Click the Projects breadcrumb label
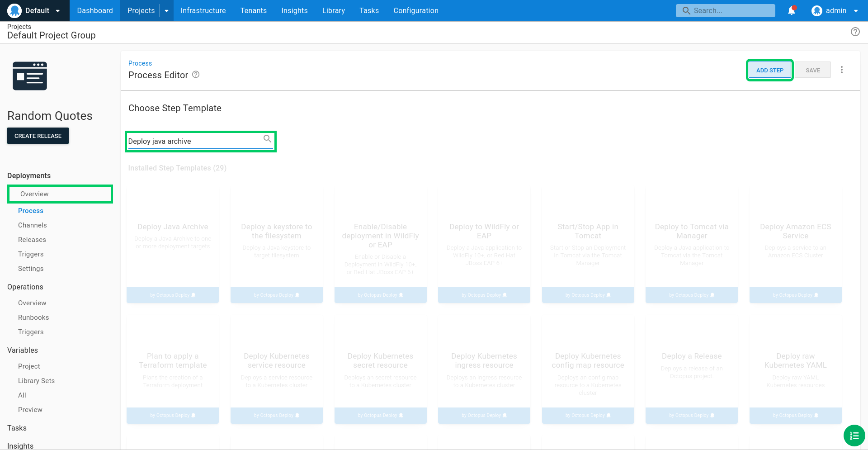 19,27
